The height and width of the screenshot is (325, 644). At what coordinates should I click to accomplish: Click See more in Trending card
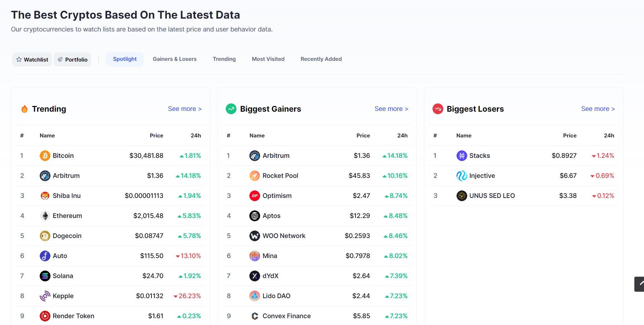tap(185, 109)
